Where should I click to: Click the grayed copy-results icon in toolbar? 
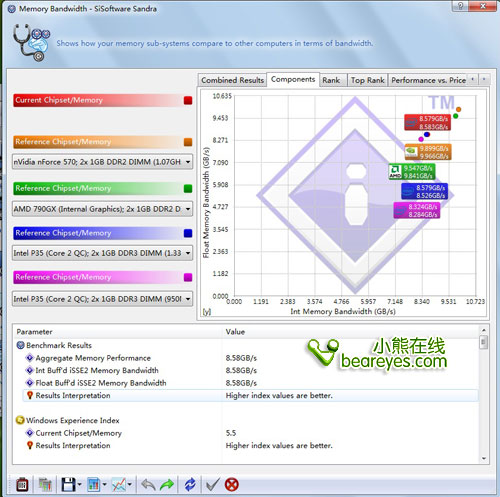point(45,484)
